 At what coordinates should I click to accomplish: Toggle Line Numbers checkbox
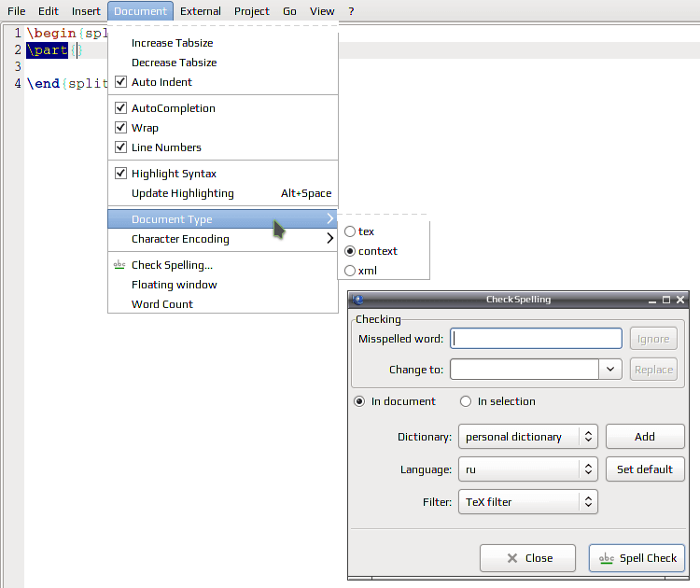(120, 147)
